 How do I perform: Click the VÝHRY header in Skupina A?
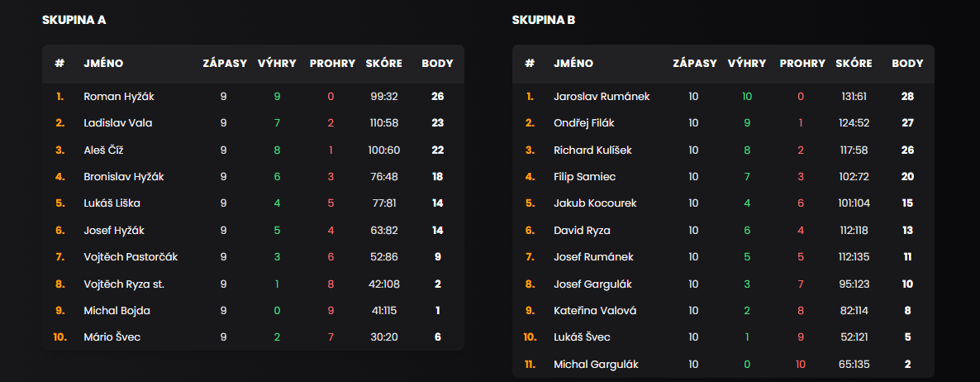tap(277, 63)
